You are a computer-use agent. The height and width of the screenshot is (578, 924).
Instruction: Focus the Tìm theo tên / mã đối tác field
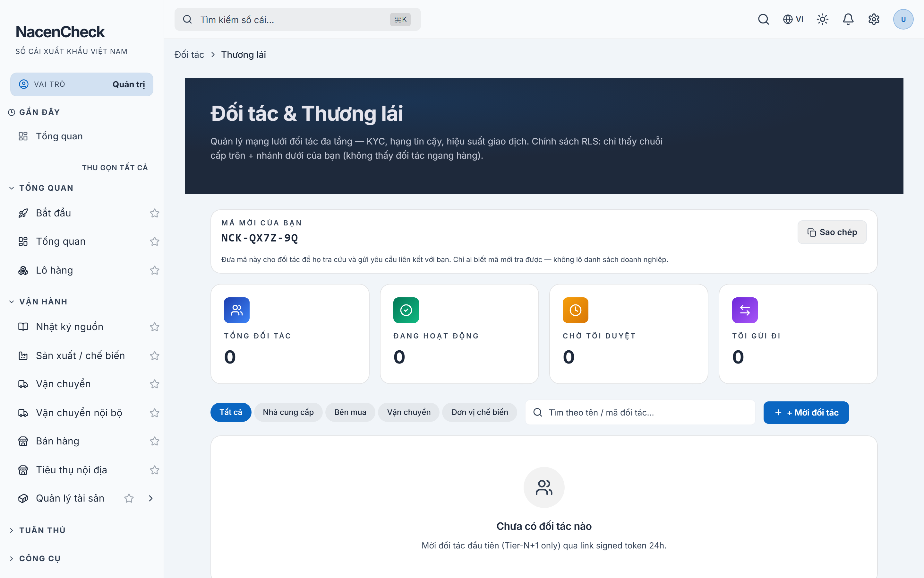tap(640, 413)
